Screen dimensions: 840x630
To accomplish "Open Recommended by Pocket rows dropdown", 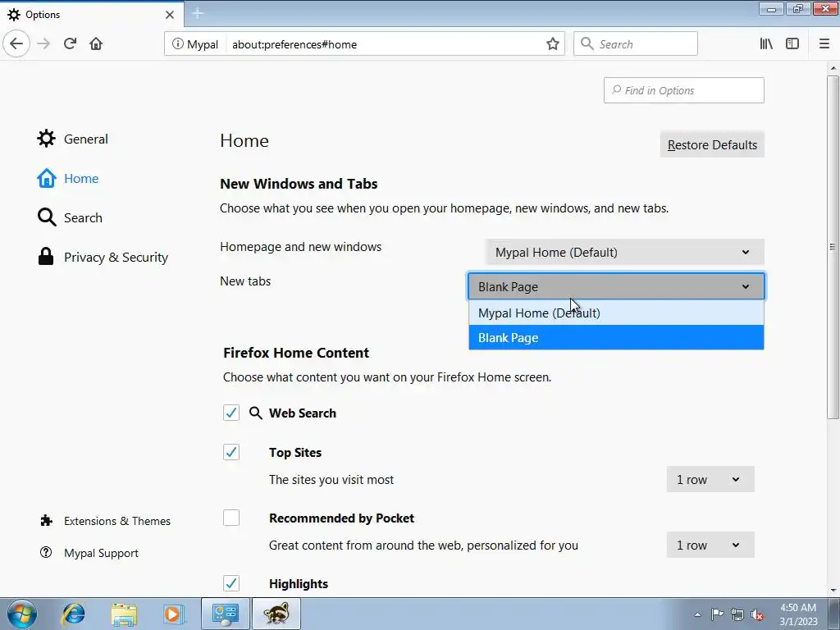I will coord(710,545).
